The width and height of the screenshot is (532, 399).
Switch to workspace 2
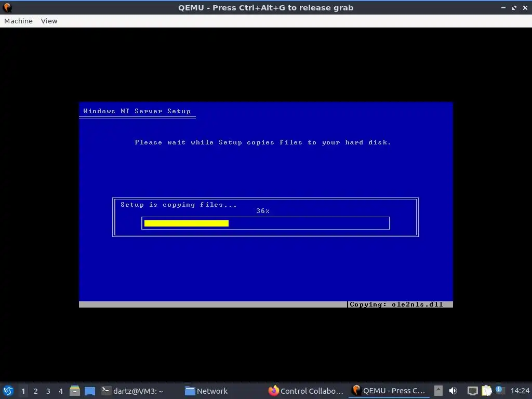point(36,391)
